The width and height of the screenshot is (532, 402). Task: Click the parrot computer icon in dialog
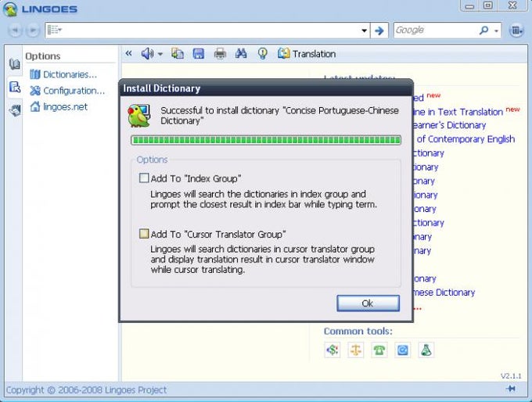click(x=139, y=116)
